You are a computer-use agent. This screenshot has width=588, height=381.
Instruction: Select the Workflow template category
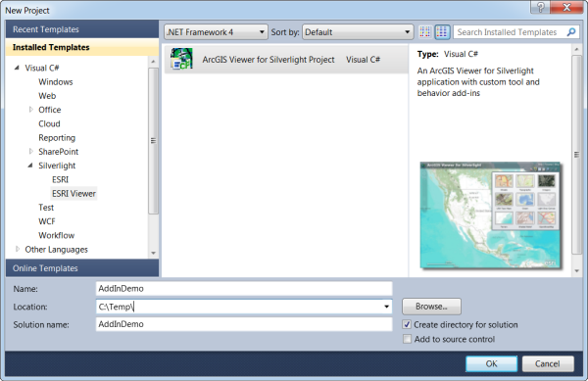[x=56, y=235]
